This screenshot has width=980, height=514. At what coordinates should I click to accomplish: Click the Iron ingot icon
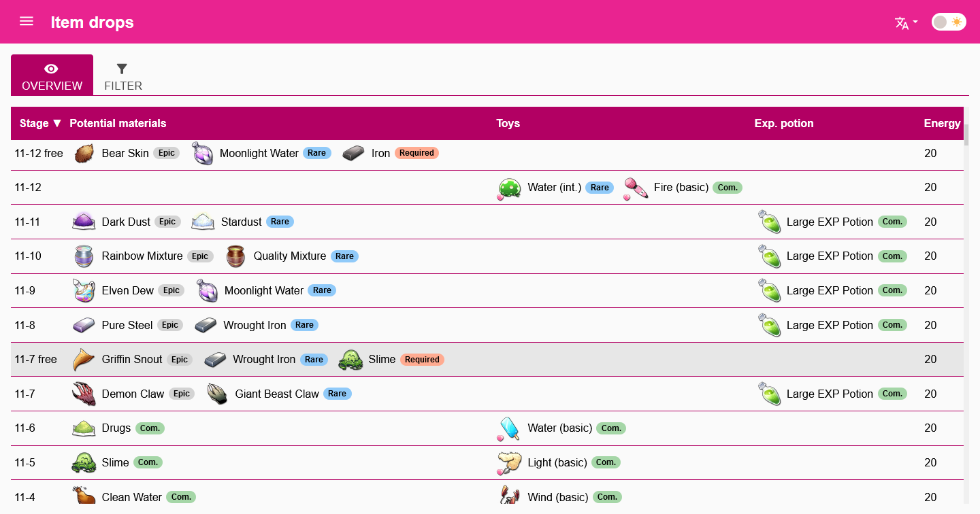353,152
